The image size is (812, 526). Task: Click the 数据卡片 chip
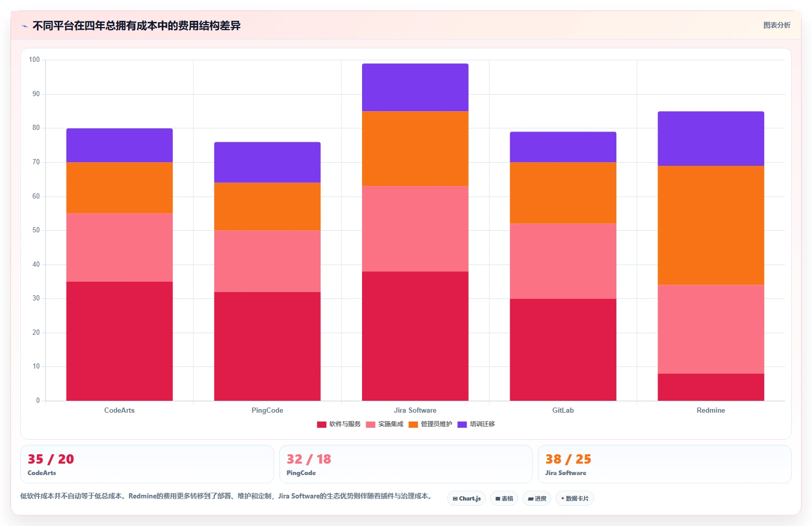[x=575, y=498]
